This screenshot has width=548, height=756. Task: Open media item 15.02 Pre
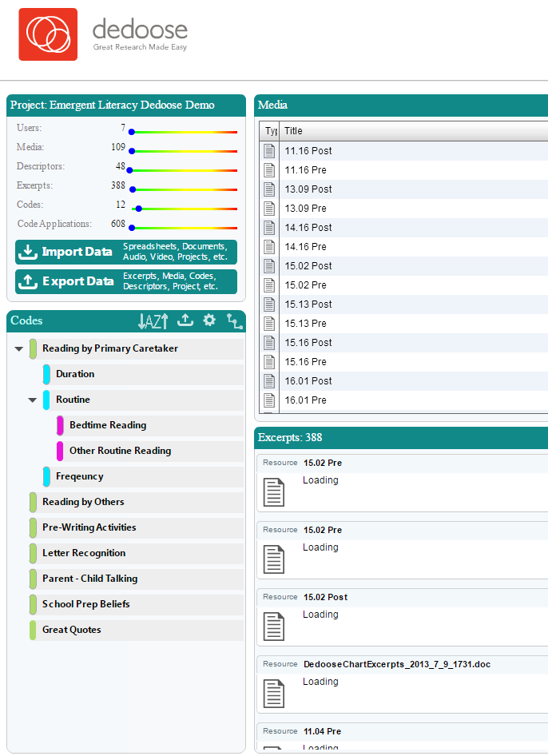tap(305, 285)
